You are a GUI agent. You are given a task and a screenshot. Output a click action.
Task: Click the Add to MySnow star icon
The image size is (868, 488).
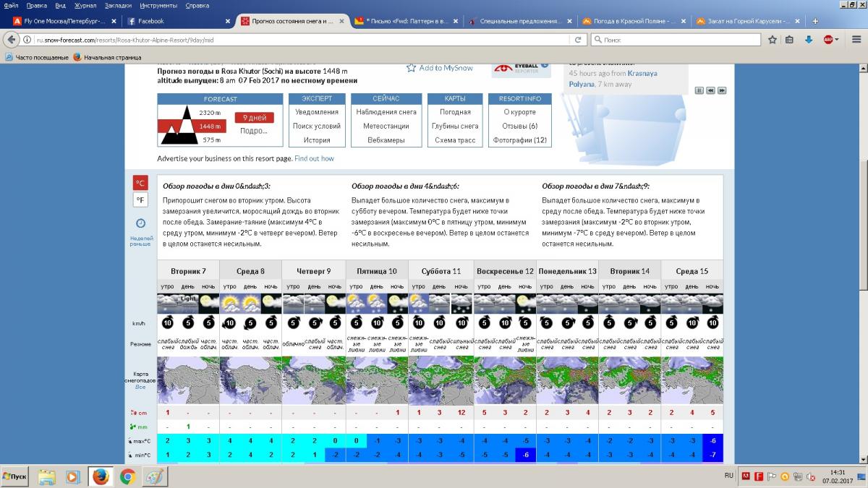click(411, 68)
